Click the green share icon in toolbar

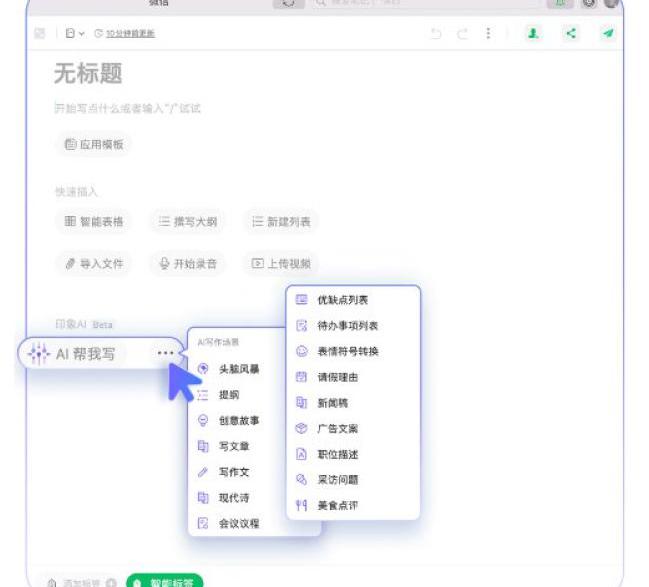click(571, 33)
